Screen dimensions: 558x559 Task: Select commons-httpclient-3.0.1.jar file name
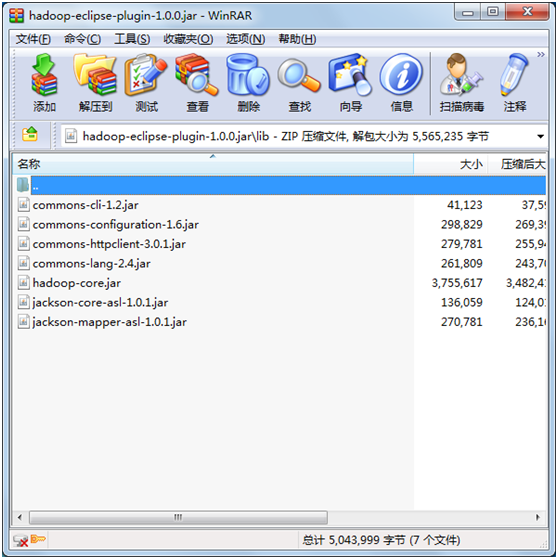tap(109, 244)
